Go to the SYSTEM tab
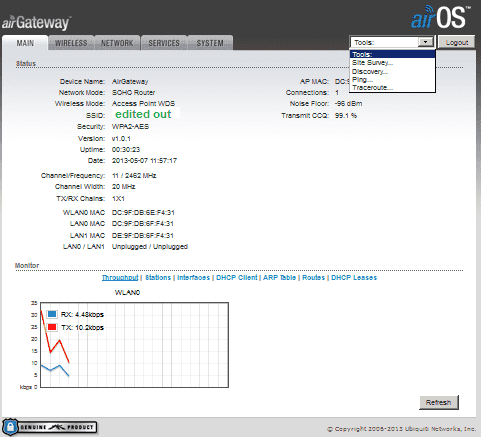This screenshot has height=437, width=481. tap(210, 43)
